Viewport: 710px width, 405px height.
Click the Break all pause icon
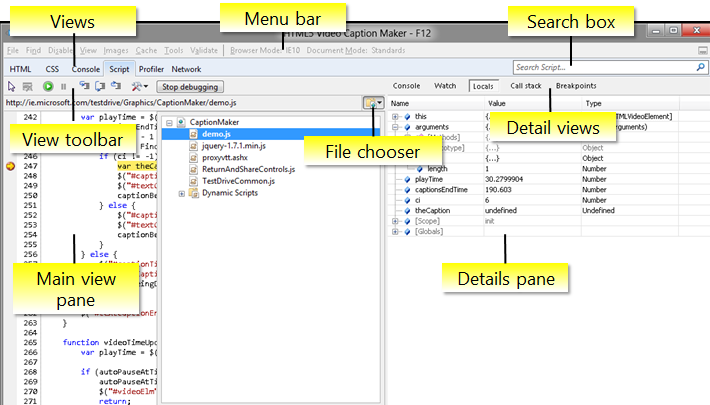[63, 86]
